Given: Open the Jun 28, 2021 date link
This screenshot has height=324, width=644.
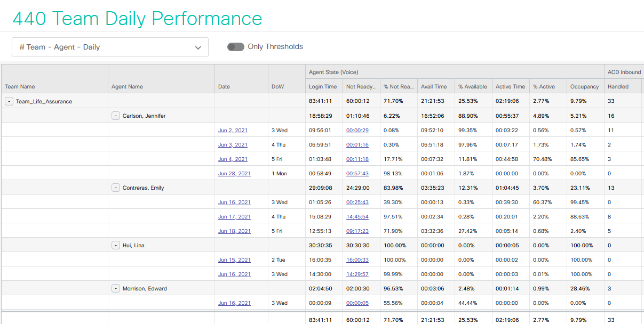Looking at the screenshot, I should (234, 173).
